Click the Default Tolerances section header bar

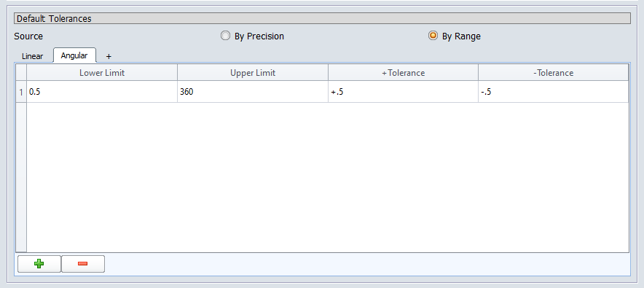[x=322, y=18]
